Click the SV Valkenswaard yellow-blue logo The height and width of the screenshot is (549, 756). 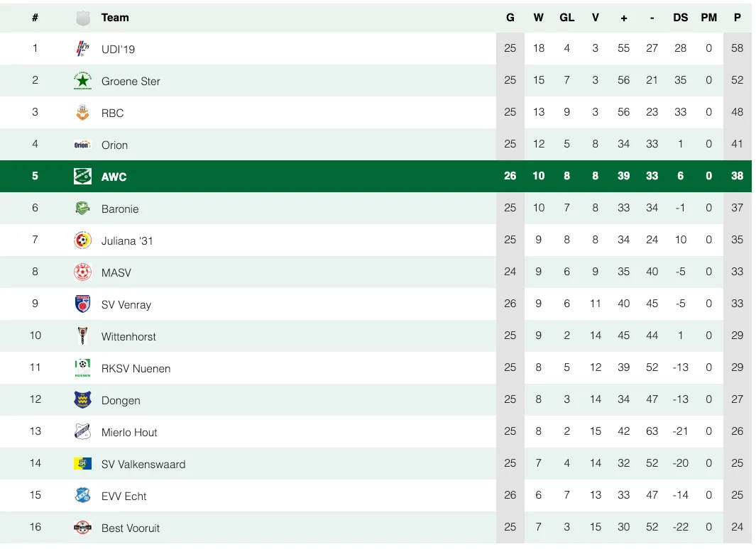[83, 464]
